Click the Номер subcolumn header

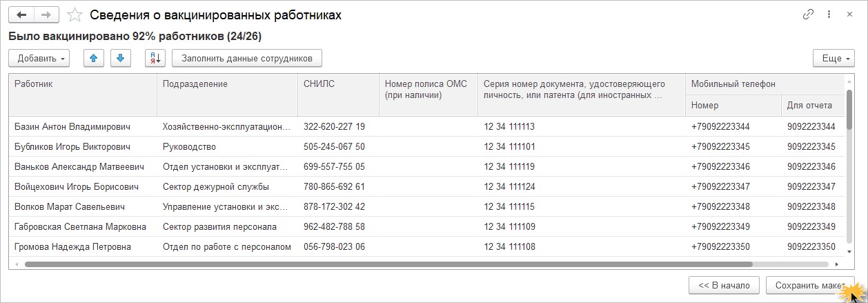coord(733,106)
